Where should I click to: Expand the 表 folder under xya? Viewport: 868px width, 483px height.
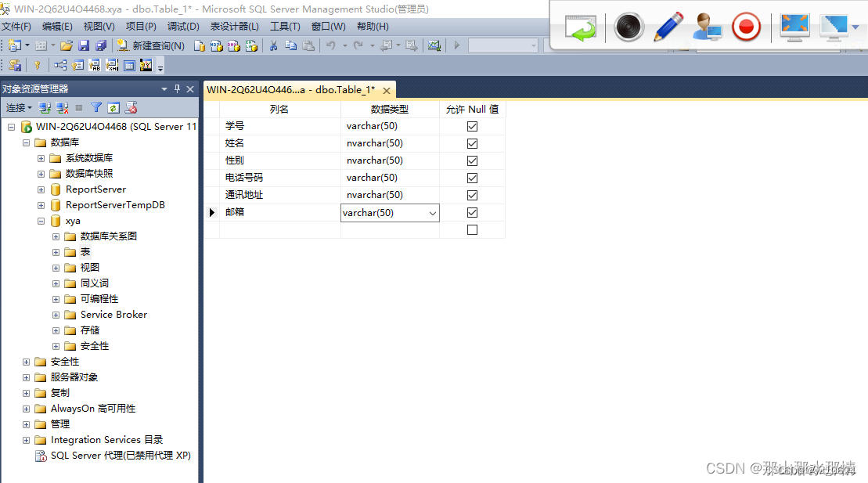(56, 252)
